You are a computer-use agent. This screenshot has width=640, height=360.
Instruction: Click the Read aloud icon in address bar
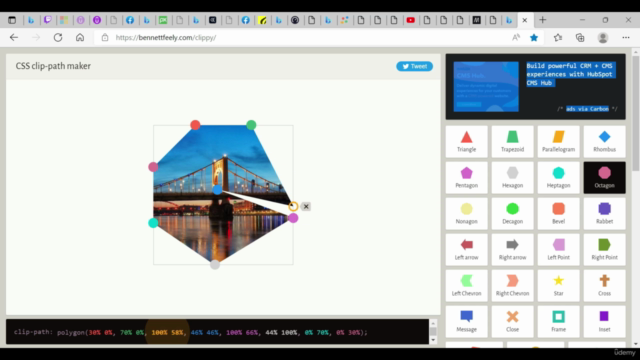pos(516,38)
